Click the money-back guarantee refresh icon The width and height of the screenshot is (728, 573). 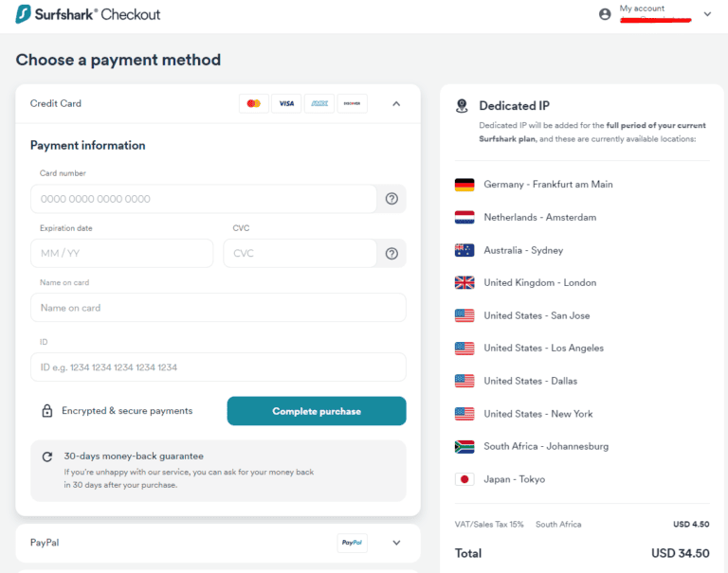pos(46,457)
